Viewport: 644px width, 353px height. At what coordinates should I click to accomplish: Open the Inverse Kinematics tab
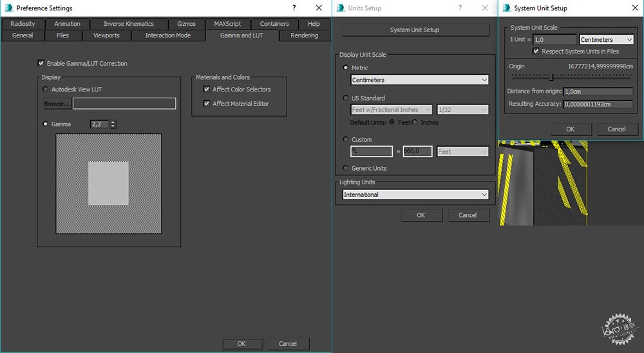click(x=129, y=24)
